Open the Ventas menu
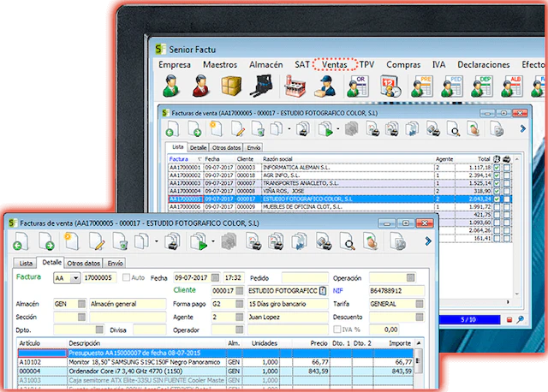 tap(335, 65)
